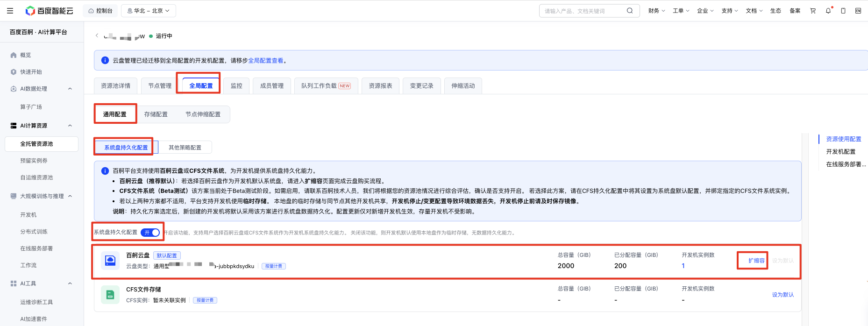This screenshot has width=868, height=326.
Task: Click the 概览 home icon in the sidebar
Action: [14, 55]
